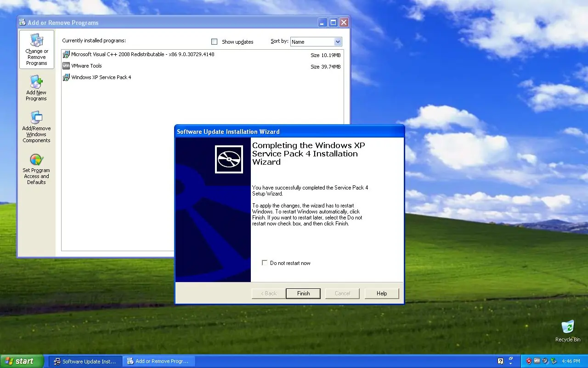Open Add/Remove Windows Components

tap(36, 127)
